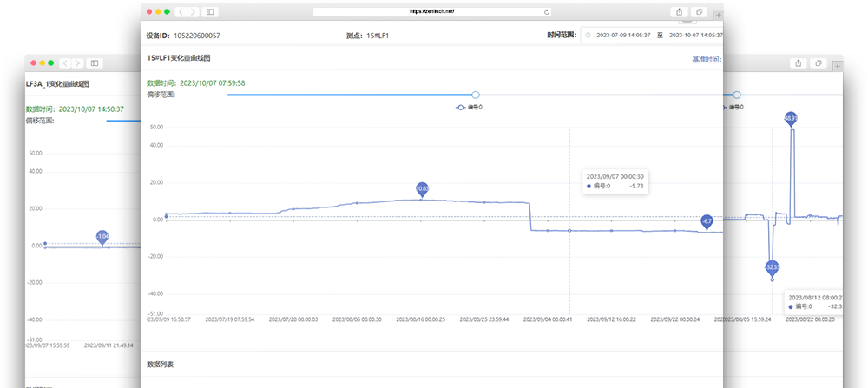
Task: Click 数据列表 heading in front window
Action: tap(160, 365)
